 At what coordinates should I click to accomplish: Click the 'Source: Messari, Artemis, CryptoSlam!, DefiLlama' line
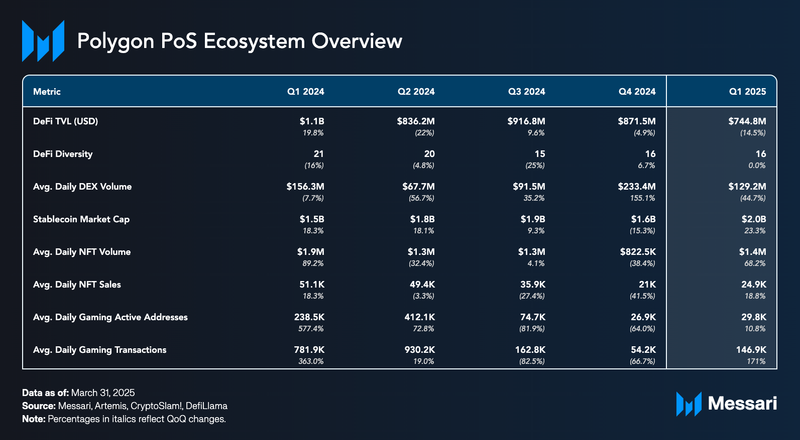coord(124,406)
